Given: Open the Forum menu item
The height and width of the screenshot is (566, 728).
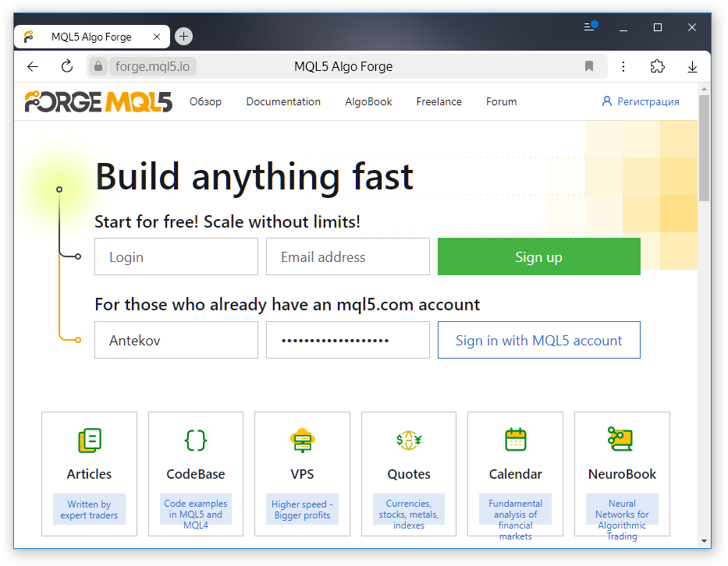Looking at the screenshot, I should coord(501,101).
